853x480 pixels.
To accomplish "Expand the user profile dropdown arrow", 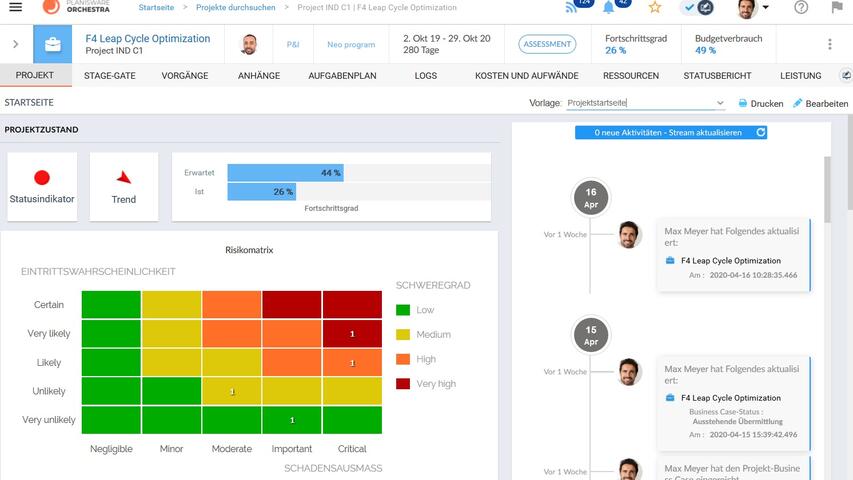I will pyautogui.click(x=766, y=8).
